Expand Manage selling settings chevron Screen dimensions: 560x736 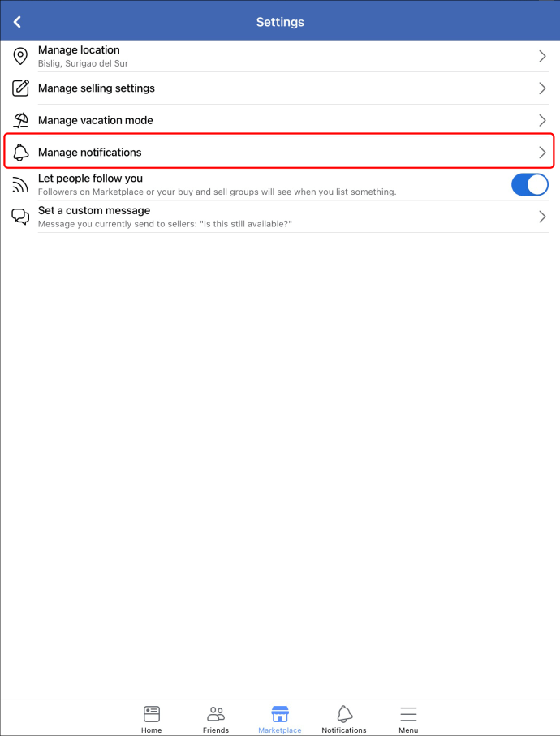coord(542,88)
